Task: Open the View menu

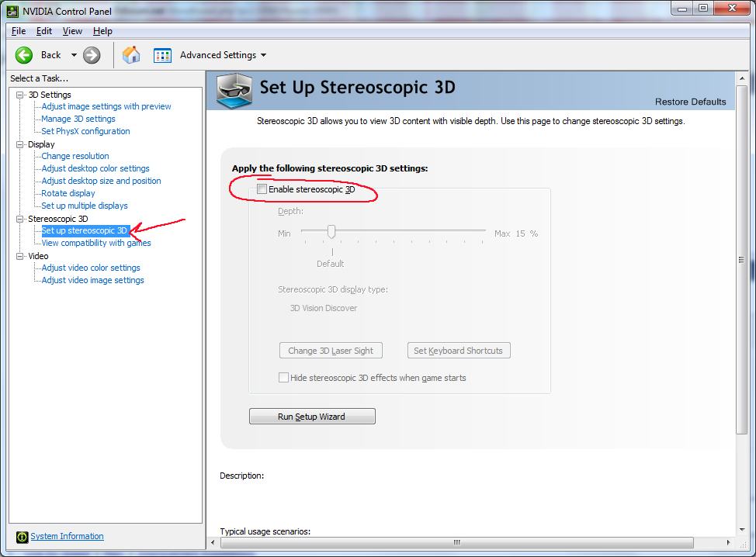Action: pos(72,31)
